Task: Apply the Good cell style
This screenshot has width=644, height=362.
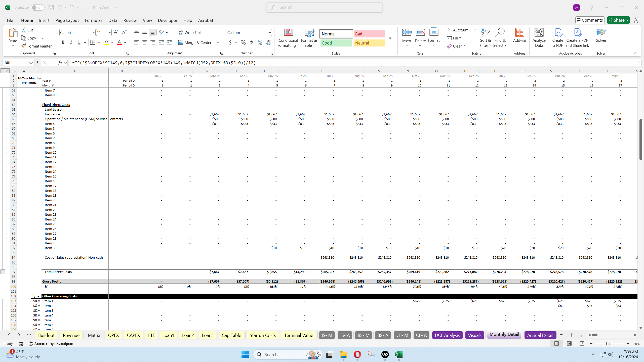Action: coord(336,43)
